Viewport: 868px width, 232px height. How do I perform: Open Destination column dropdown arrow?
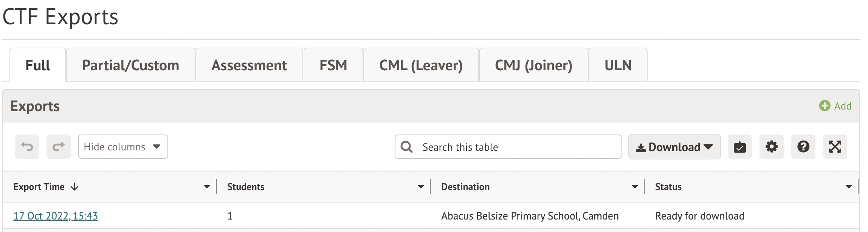(635, 187)
